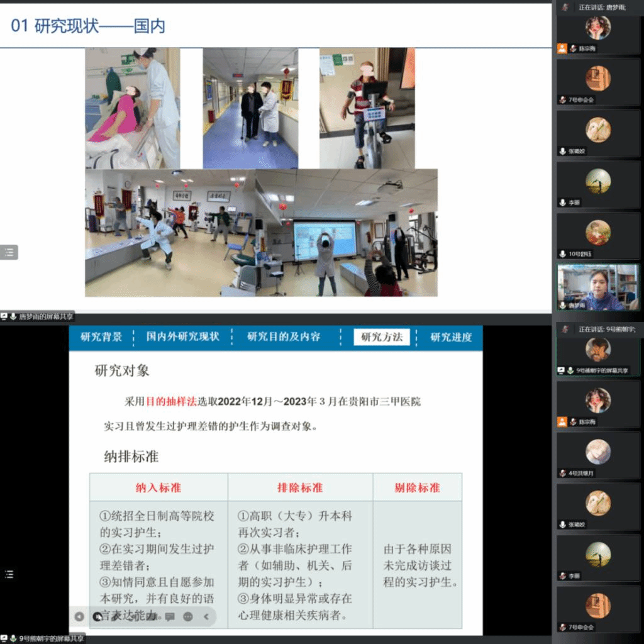This screenshot has height=644, width=644.
Task: Select the 唐梦雨 live video thumbnail
Action: [597, 286]
